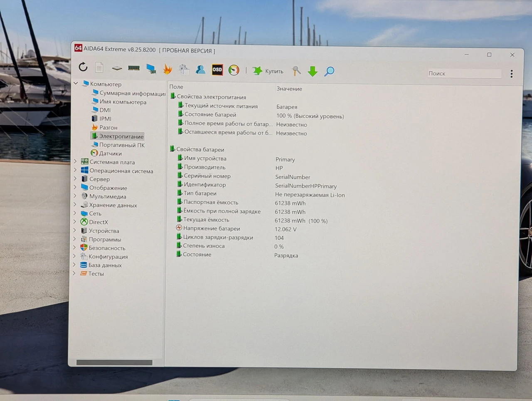Expand the Хранение данных node arrow
This screenshot has height=401, width=532.
click(x=75, y=204)
